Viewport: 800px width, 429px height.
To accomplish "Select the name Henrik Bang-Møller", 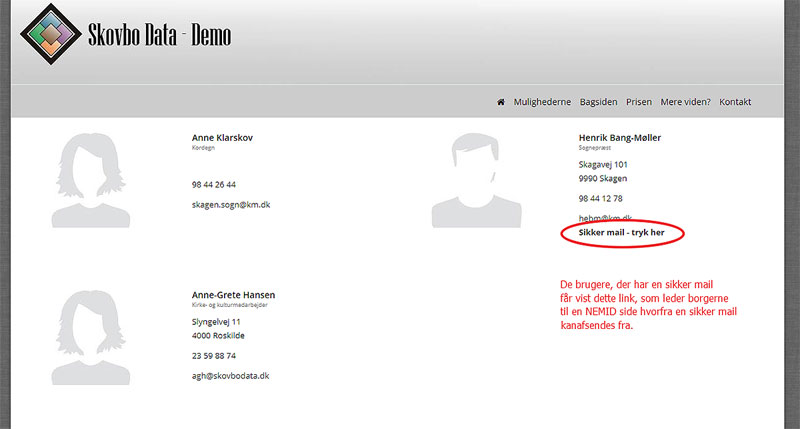I will point(619,138).
